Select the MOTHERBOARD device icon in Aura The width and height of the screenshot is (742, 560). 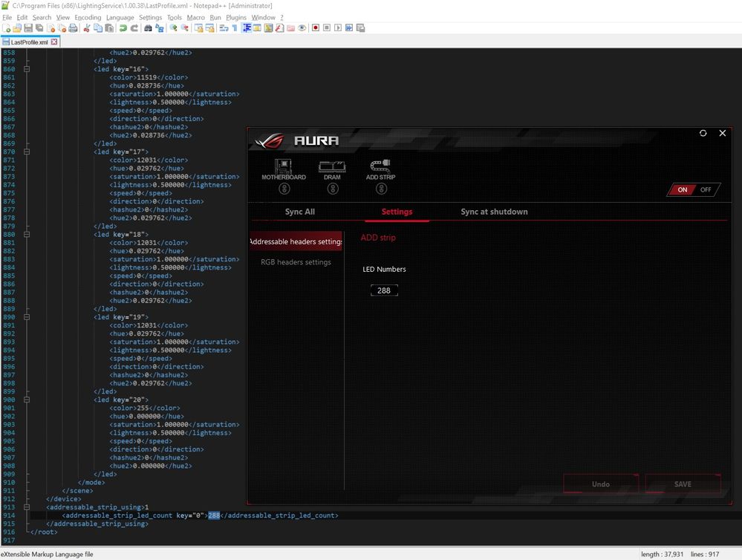tap(284, 169)
